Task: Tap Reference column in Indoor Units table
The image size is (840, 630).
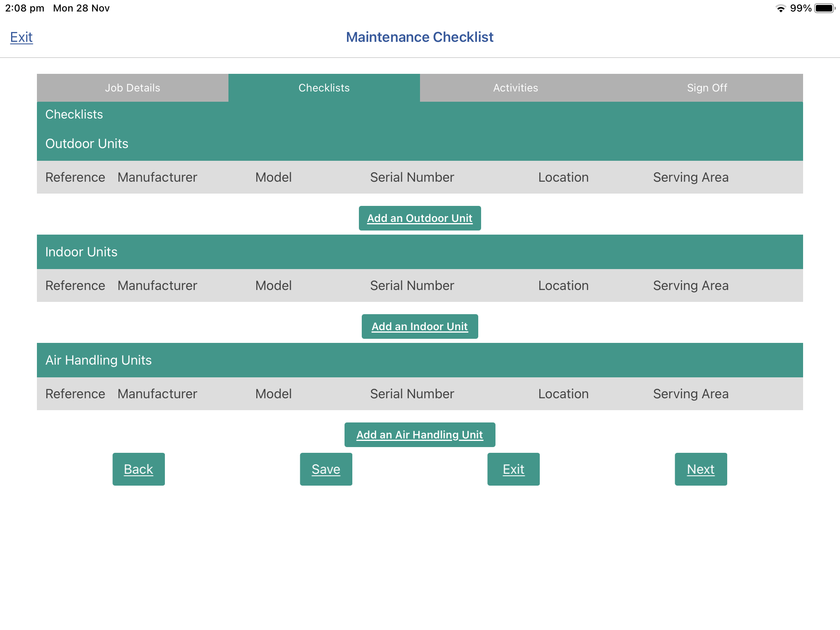Action: [75, 285]
